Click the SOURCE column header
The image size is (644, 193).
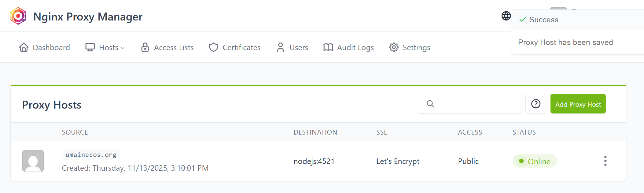pos(75,132)
